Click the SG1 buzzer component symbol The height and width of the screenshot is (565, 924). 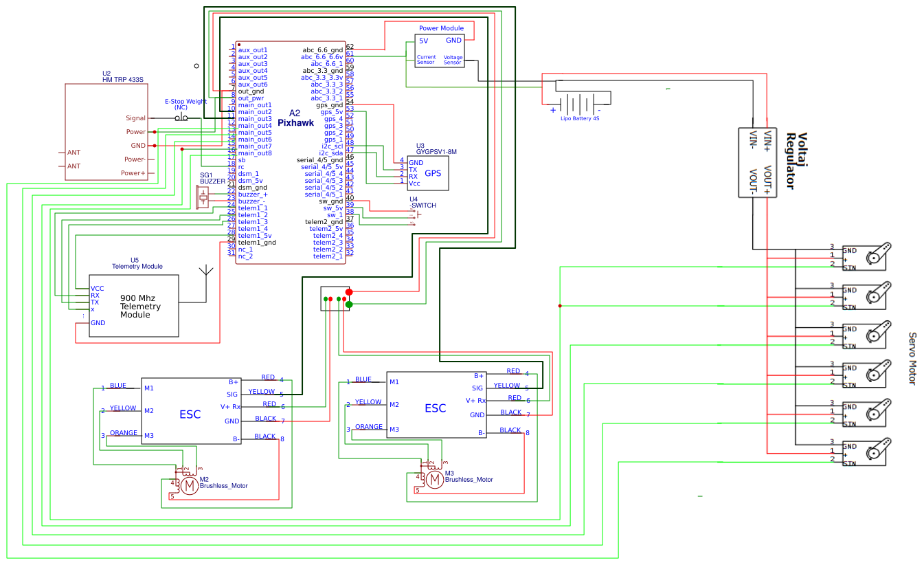coord(203,197)
